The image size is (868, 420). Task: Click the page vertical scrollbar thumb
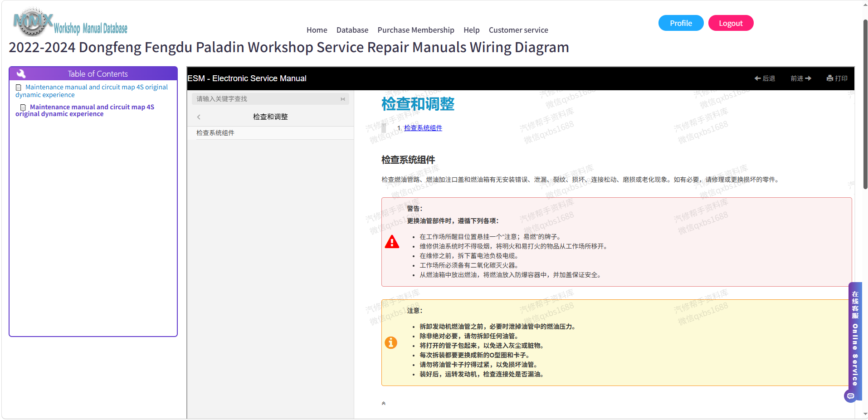tap(865, 104)
